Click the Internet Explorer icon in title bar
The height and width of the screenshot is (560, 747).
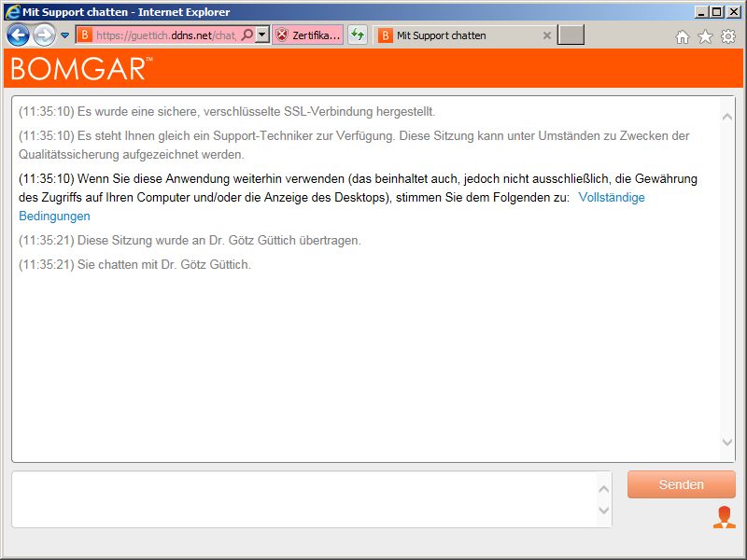point(12,12)
